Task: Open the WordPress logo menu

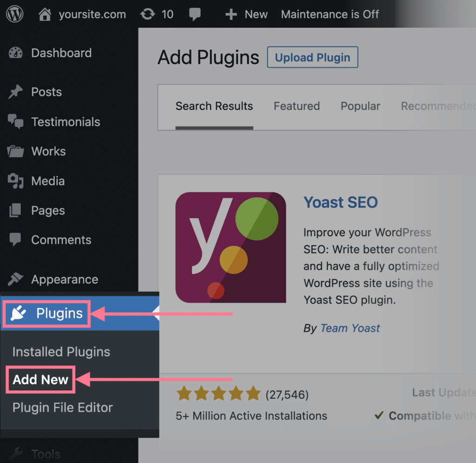Action: click(14, 14)
